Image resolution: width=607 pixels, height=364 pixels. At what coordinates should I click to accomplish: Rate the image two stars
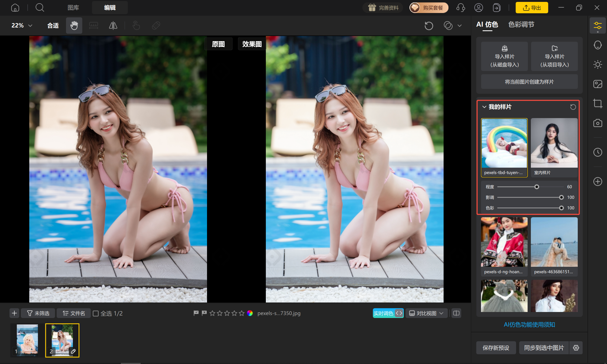tap(220, 313)
